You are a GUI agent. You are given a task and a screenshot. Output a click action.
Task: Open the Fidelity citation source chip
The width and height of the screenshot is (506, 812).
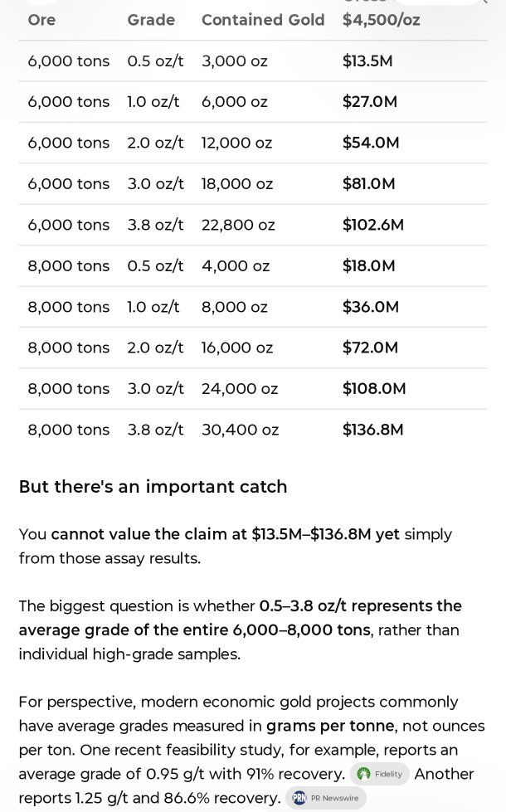click(x=380, y=774)
